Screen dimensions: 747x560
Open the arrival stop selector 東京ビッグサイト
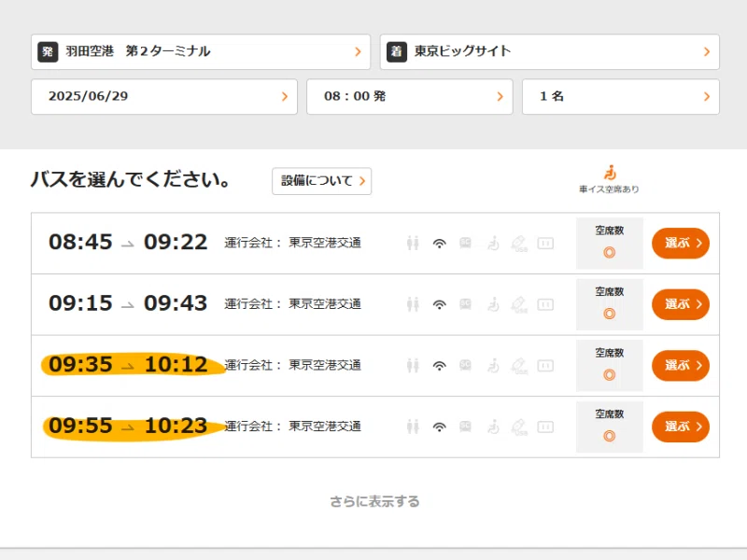549,51
